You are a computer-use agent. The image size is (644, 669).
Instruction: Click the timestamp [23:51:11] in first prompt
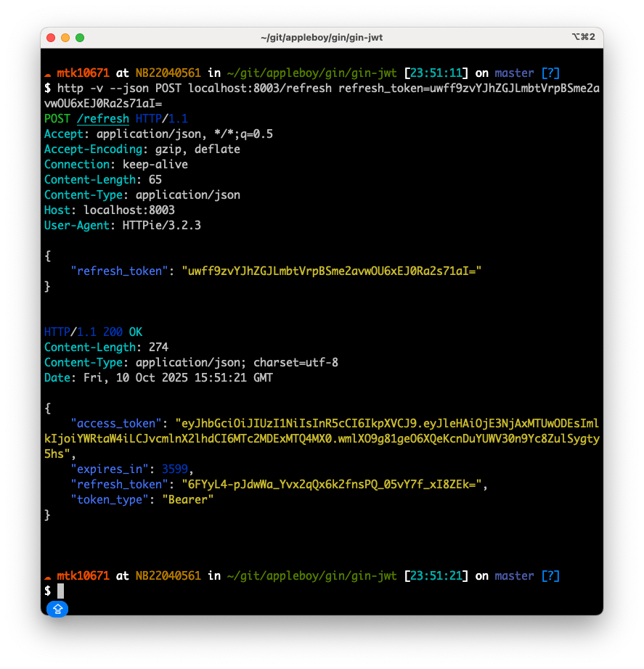436,73
